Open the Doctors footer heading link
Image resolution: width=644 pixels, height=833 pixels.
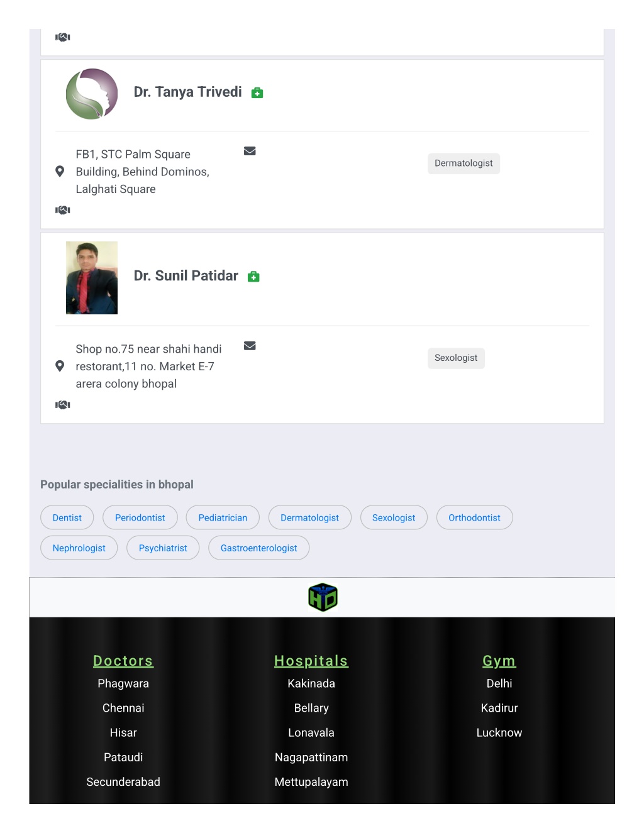[x=123, y=661]
